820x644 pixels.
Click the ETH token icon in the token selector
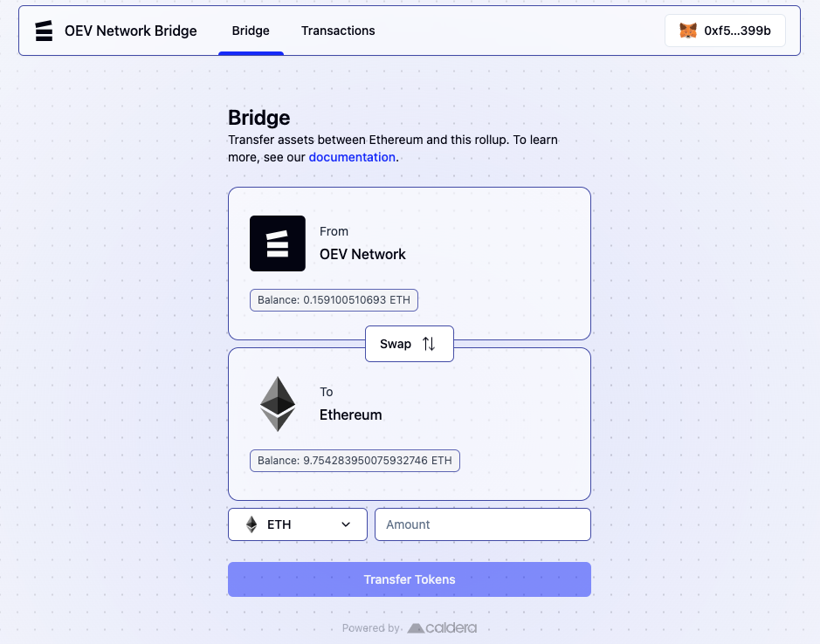click(253, 524)
